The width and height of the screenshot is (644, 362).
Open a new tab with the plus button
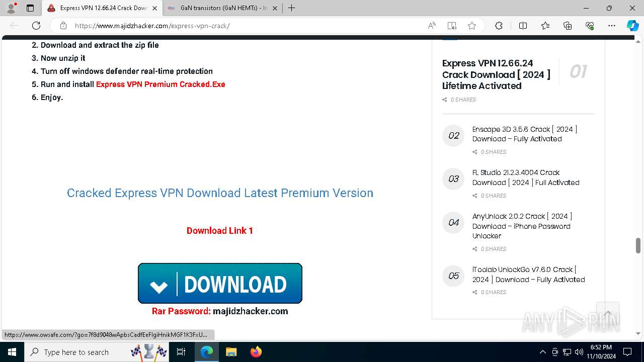291,8
